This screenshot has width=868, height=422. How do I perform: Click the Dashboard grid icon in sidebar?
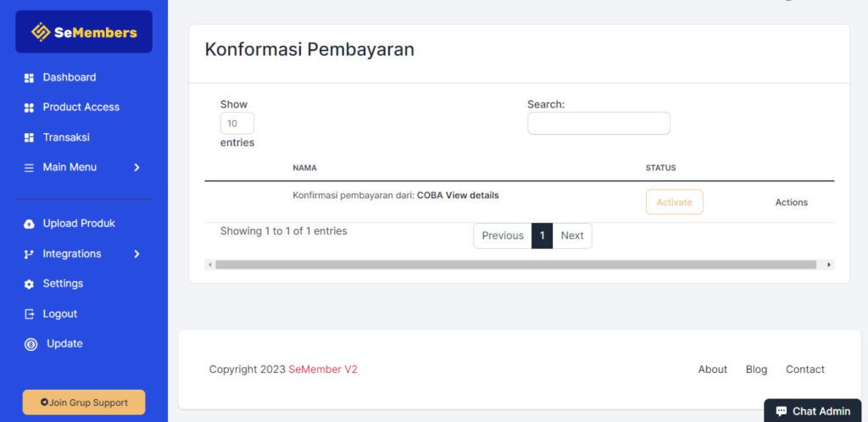point(29,78)
